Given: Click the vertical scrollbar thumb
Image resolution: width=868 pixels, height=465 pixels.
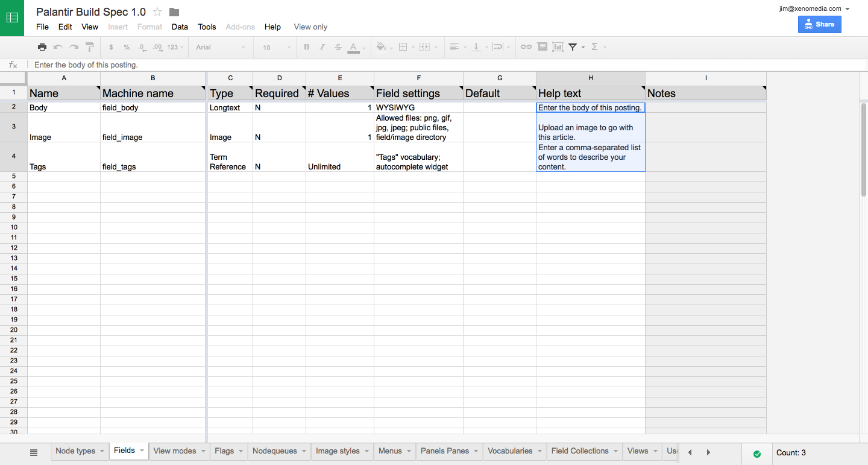Looking at the screenshot, I should click(x=864, y=150).
